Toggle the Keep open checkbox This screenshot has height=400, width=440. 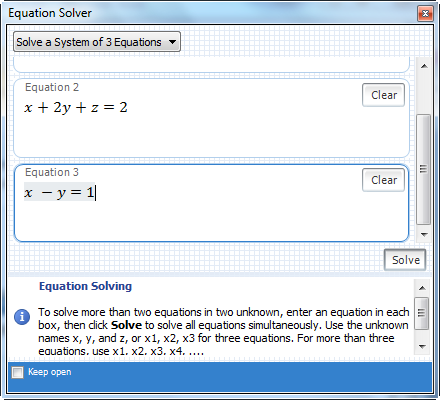17,372
